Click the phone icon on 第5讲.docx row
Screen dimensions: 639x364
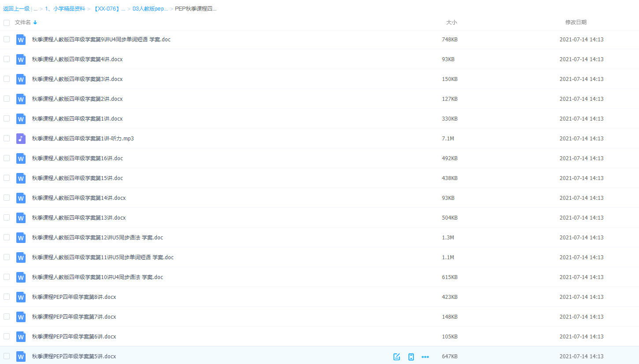point(411,357)
